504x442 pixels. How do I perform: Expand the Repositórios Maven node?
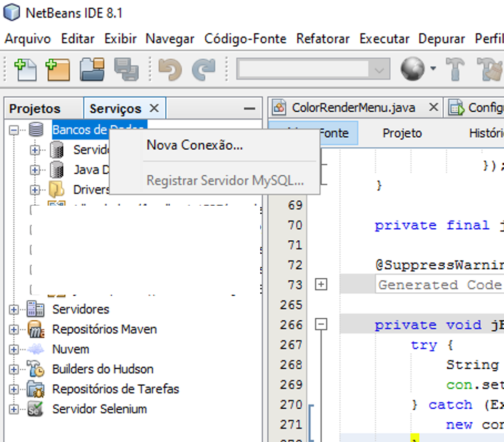[x=13, y=329]
